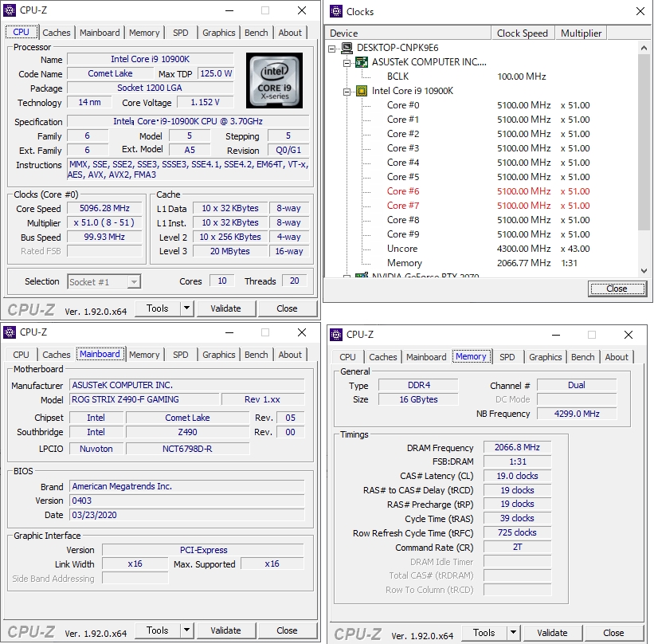Click the Validate button in the CPU window
The width and height of the screenshot is (654, 644).
226,308
